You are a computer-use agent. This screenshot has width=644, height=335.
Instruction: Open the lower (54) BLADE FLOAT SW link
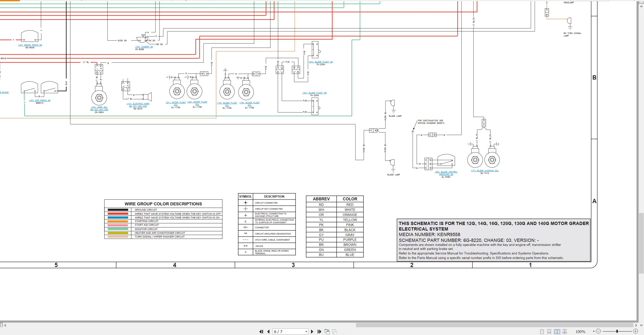point(314,93)
